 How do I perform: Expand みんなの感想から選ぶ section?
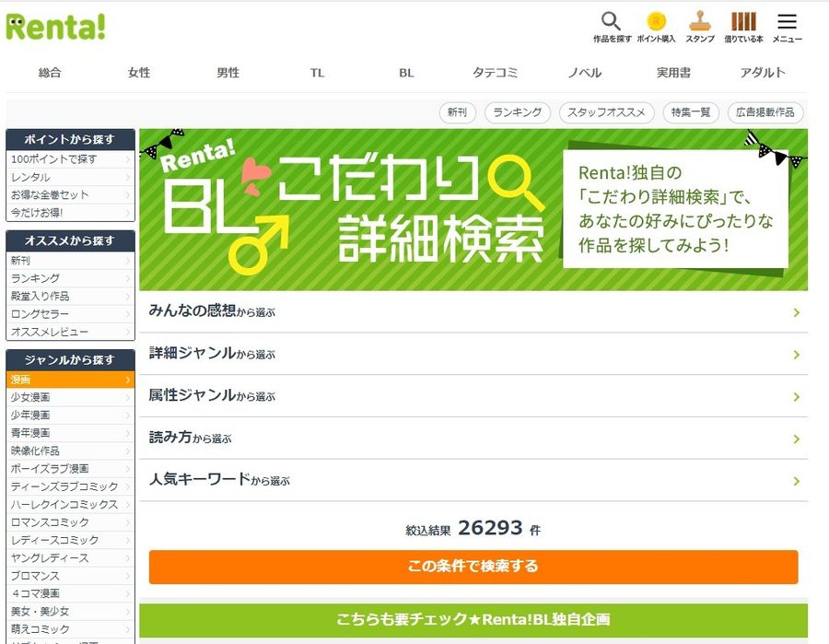point(473,312)
